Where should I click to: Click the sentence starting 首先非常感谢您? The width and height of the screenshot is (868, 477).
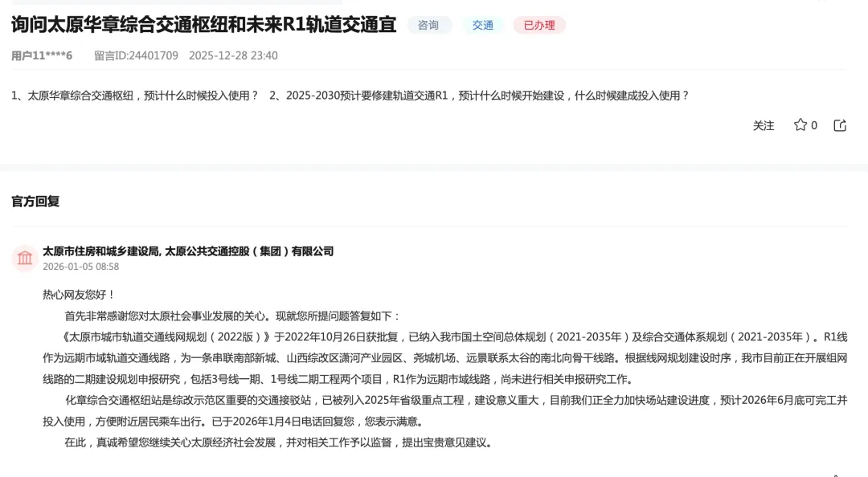[232, 316]
